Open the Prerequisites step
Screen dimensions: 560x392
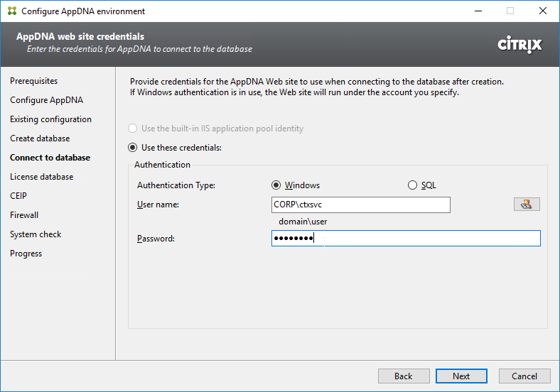coord(33,81)
